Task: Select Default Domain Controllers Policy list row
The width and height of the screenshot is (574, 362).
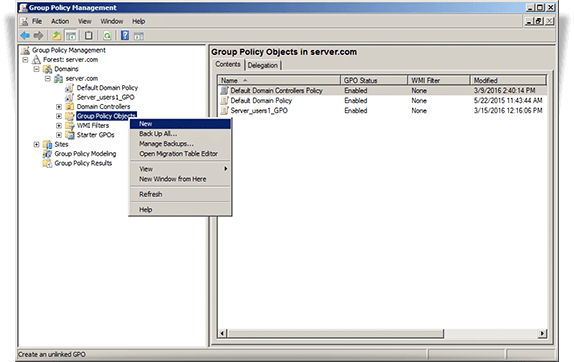Action: tap(383, 90)
